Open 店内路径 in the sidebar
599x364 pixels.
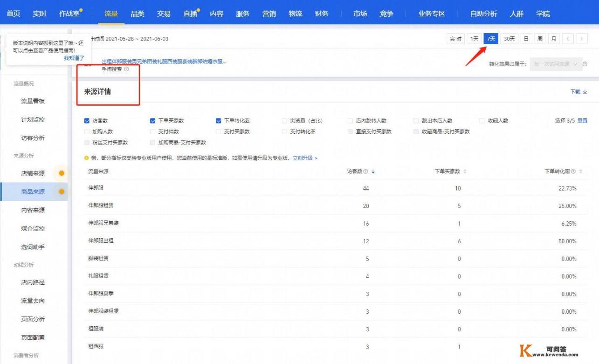point(33,282)
